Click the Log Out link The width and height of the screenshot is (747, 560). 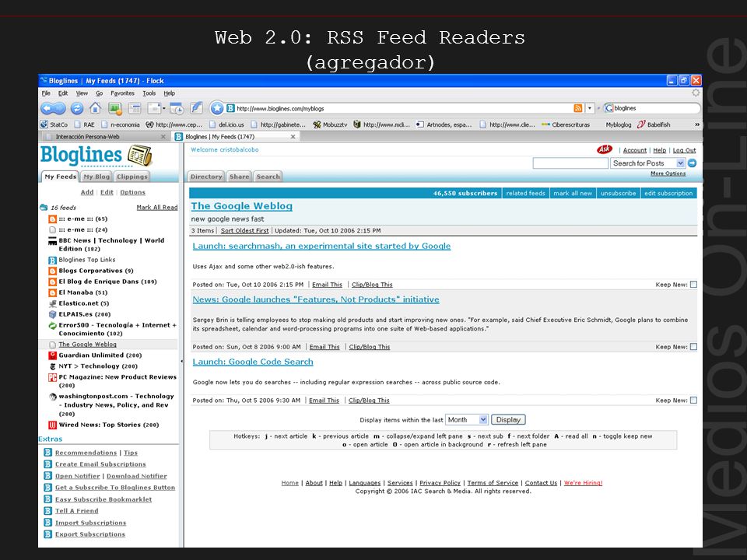(684, 150)
